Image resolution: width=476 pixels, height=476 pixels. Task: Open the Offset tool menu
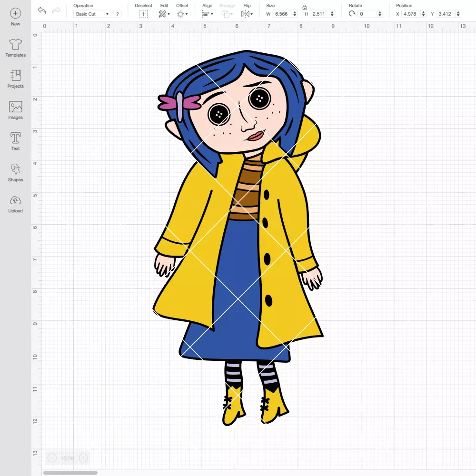(182, 14)
